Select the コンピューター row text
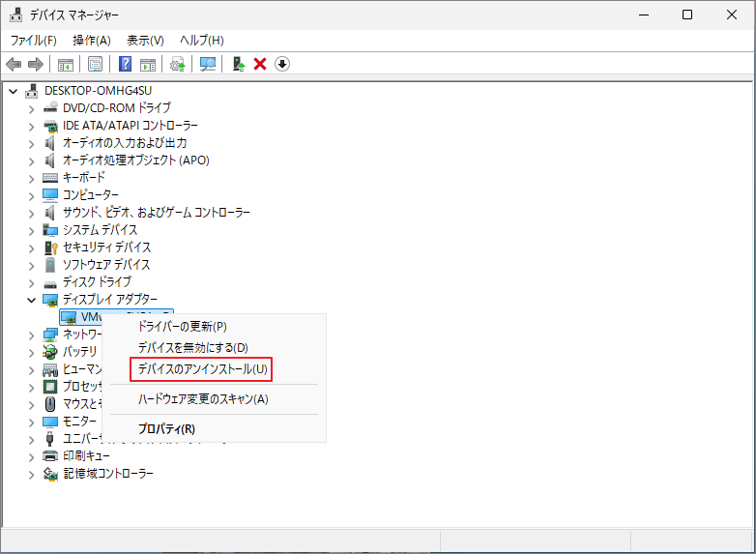The height and width of the screenshot is (554, 756). click(91, 194)
